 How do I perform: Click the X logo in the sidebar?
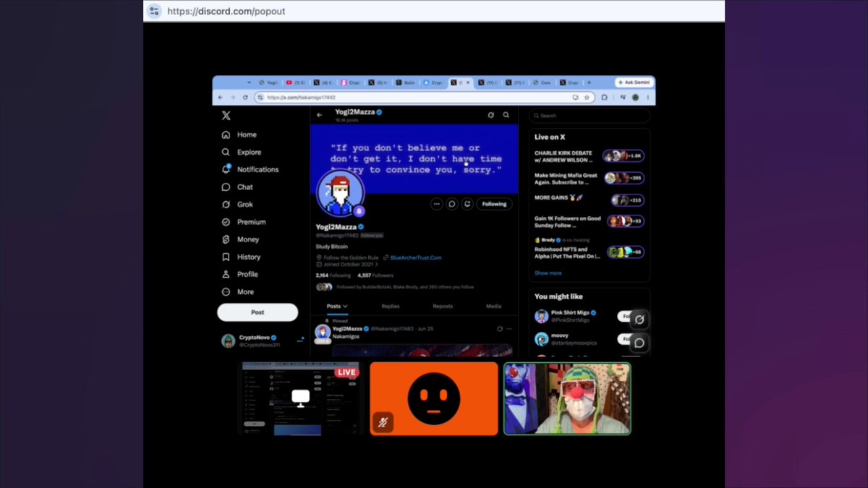[226, 116]
